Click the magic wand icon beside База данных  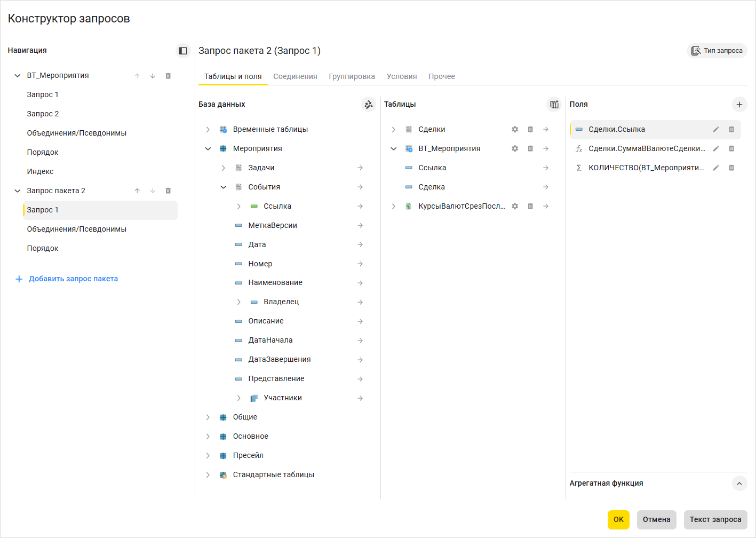point(369,105)
